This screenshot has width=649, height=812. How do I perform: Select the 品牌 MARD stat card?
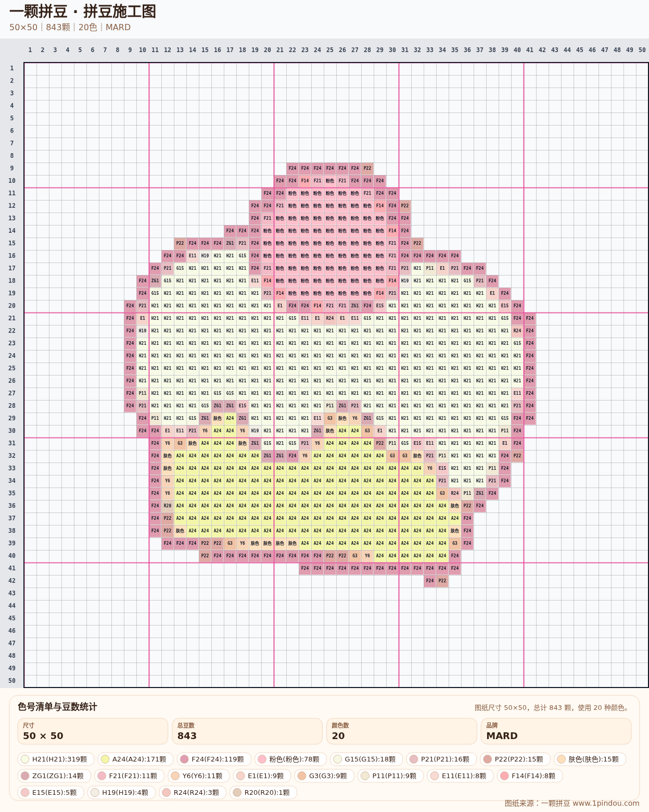coord(556,731)
